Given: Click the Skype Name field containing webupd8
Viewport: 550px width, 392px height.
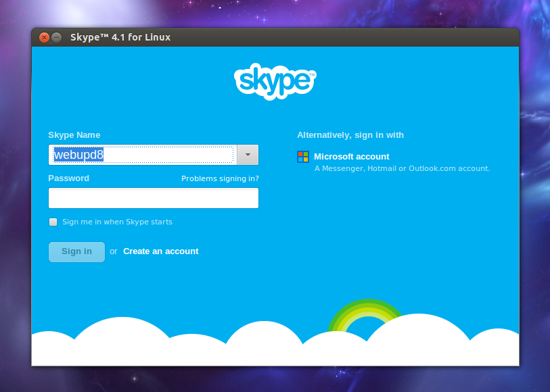Looking at the screenshot, I should point(143,155).
